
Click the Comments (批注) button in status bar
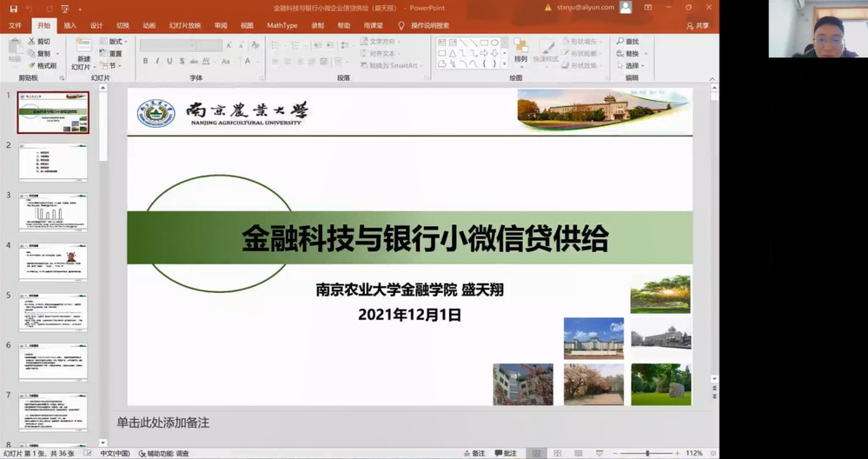point(505,453)
